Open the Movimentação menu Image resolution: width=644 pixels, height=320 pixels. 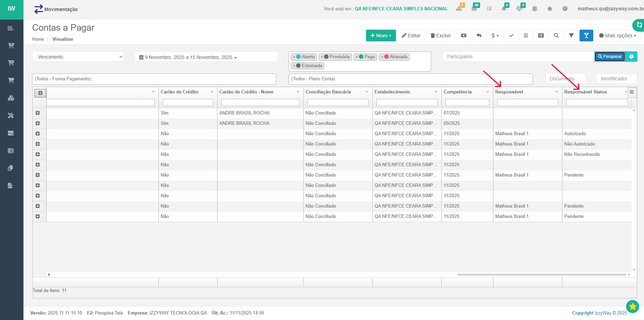coord(56,9)
